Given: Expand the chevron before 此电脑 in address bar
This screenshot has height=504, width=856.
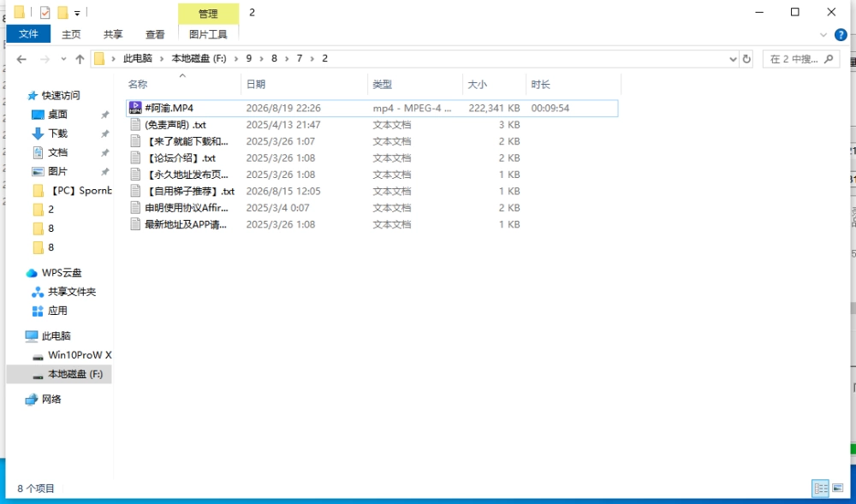Looking at the screenshot, I should tap(114, 58).
